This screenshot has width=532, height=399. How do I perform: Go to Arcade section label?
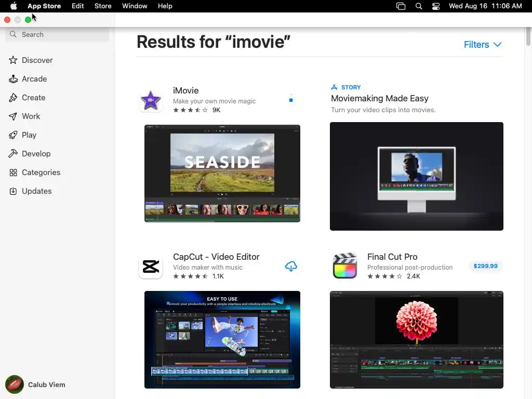click(x=34, y=79)
